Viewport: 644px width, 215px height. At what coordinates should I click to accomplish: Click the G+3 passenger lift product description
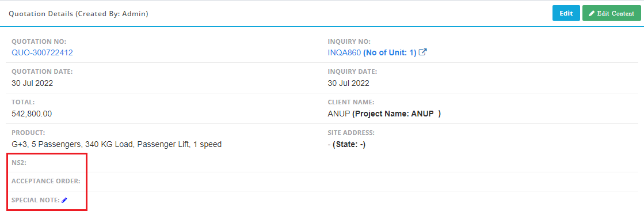pyautogui.click(x=117, y=144)
